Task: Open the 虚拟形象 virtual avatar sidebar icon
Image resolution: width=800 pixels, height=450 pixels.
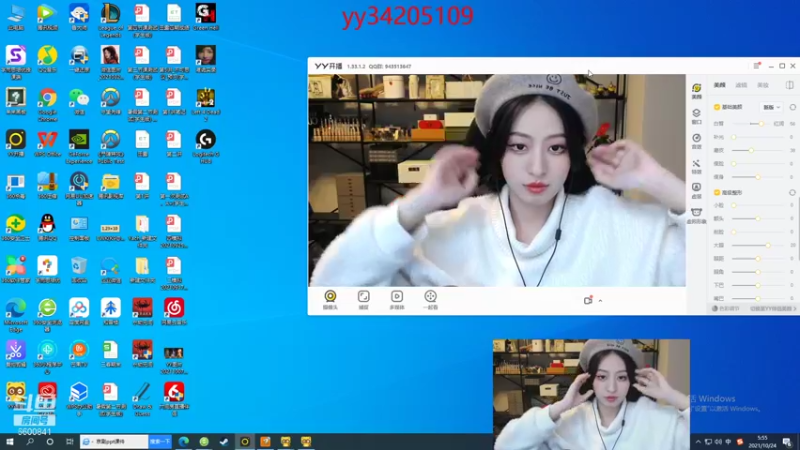Action: coord(696,215)
